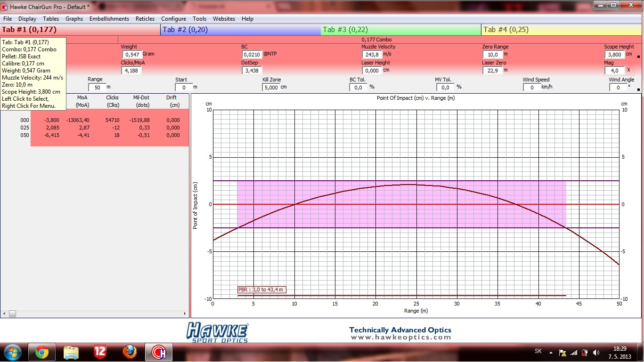
Task: Open the Websites menu
Action: 224,19
